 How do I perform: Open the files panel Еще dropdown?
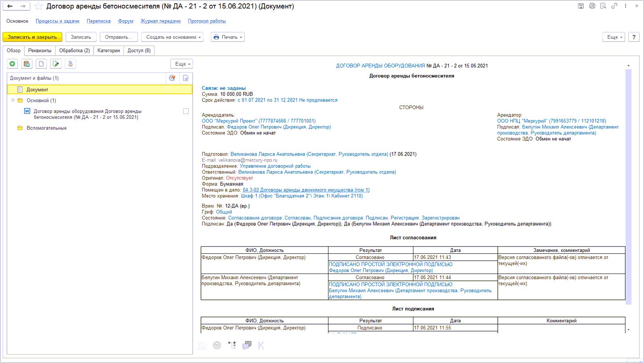(182, 64)
